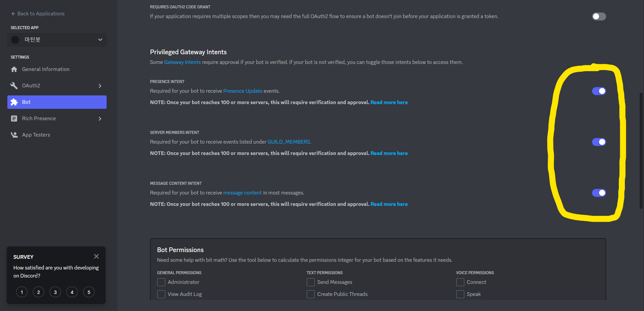Check the Administrator permission box

click(x=161, y=282)
